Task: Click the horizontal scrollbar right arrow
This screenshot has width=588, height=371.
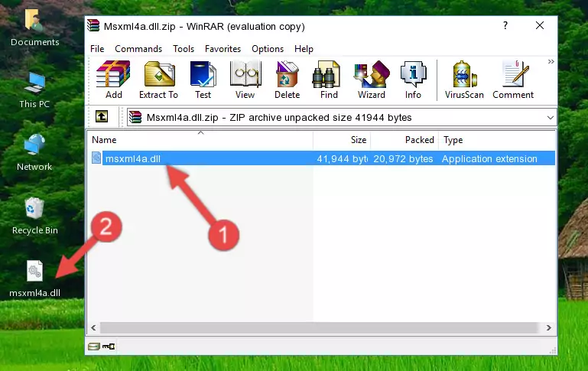Action: (x=549, y=327)
